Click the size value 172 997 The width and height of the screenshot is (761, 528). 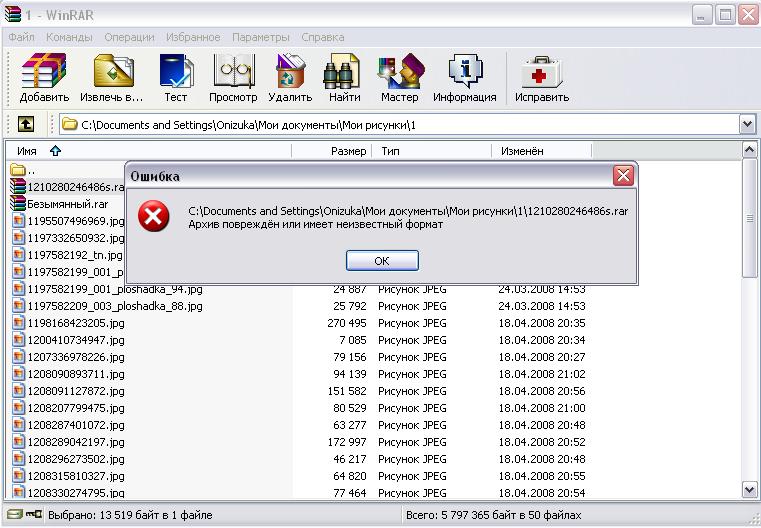[x=347, y=442]
